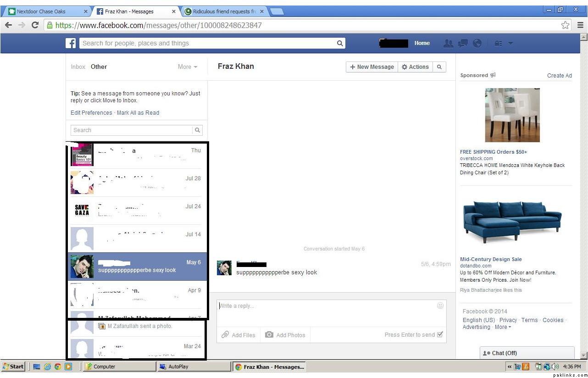Click Add Photos below the reply box
Viewport: 588px width, 378px height.
(285, 335)
